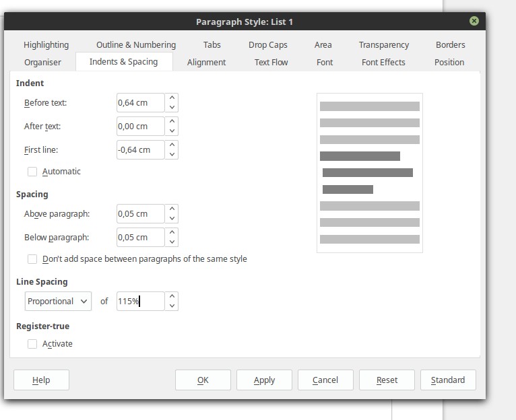516x420 pixels.
Task: Open the Outline & Numbering tab
Action: coord(136,44)
